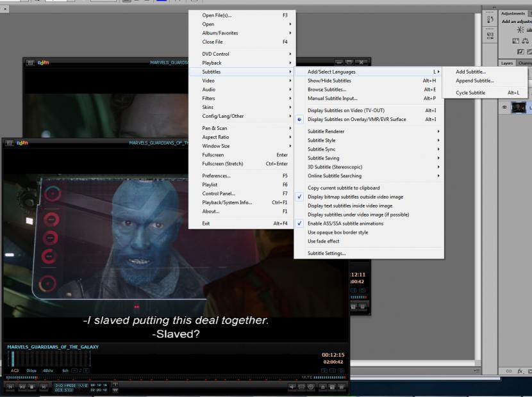Click the next track button
The width and height of the screenshot is (532, 397).
[x=44, y=387]
